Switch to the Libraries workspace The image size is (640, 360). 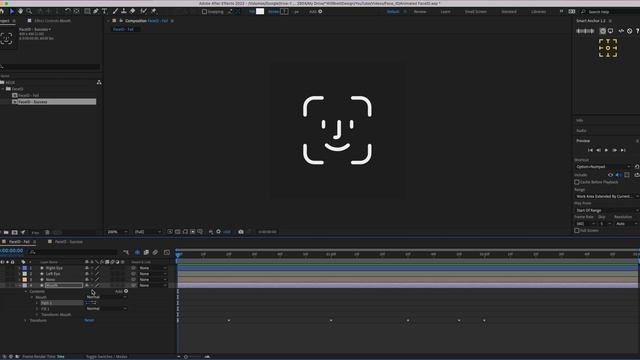tap(538, 12)
